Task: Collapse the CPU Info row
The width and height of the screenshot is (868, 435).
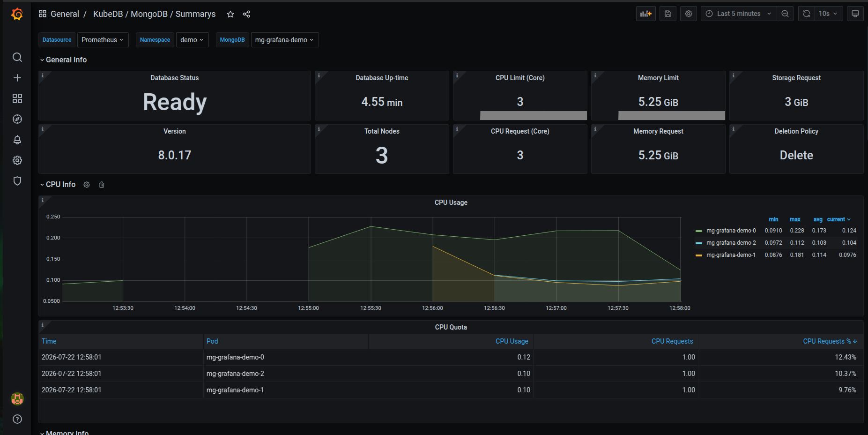Action: pyautogui.click(x=58, y=185)
